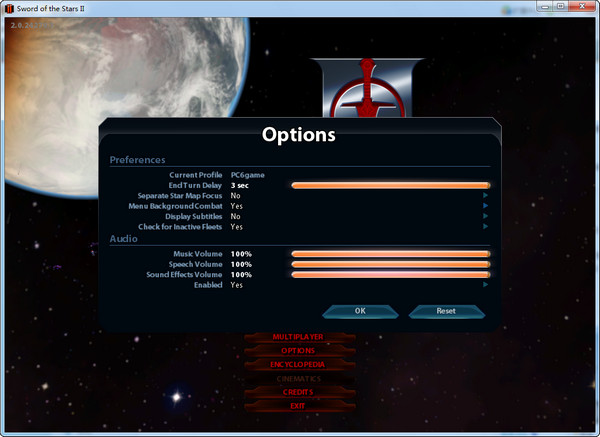The width and height of the screenshot is (600, 437).
Task: Toggle Separate Star Map Focus arrow
Action: point(485,196)
